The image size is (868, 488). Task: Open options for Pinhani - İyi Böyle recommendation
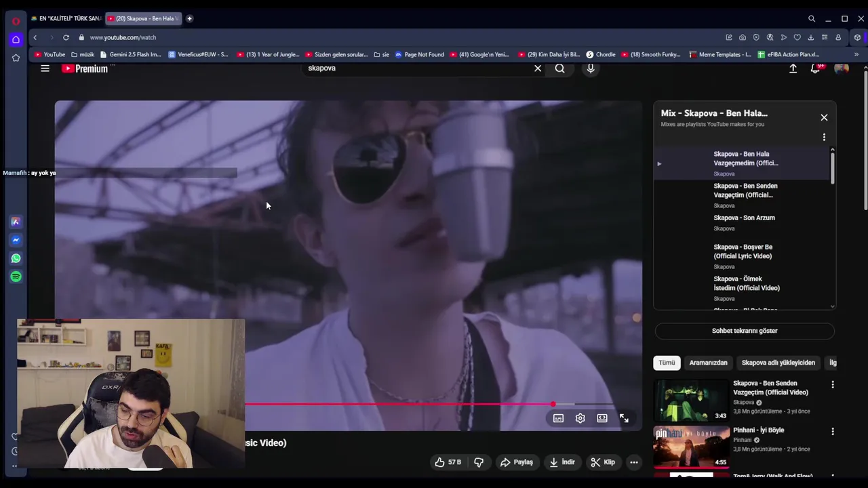[833, 431]
